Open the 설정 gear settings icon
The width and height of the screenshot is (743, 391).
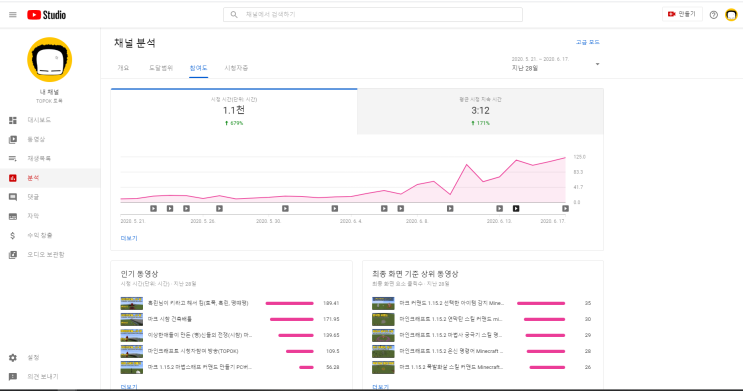click(x=13, y=357)
